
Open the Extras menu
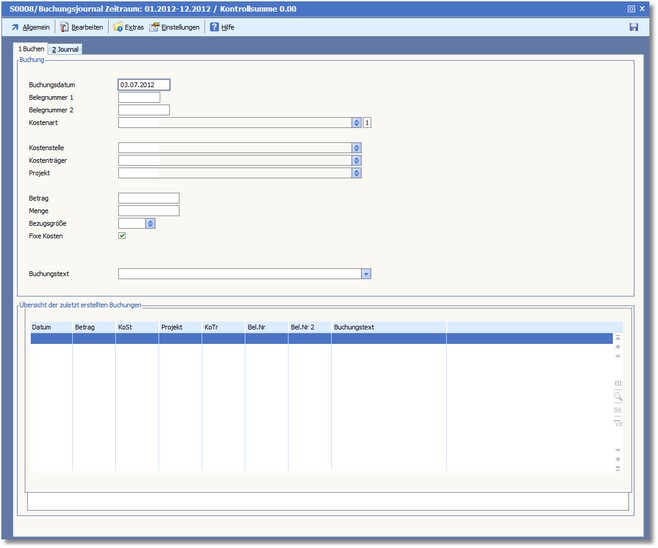click(127, 27)
